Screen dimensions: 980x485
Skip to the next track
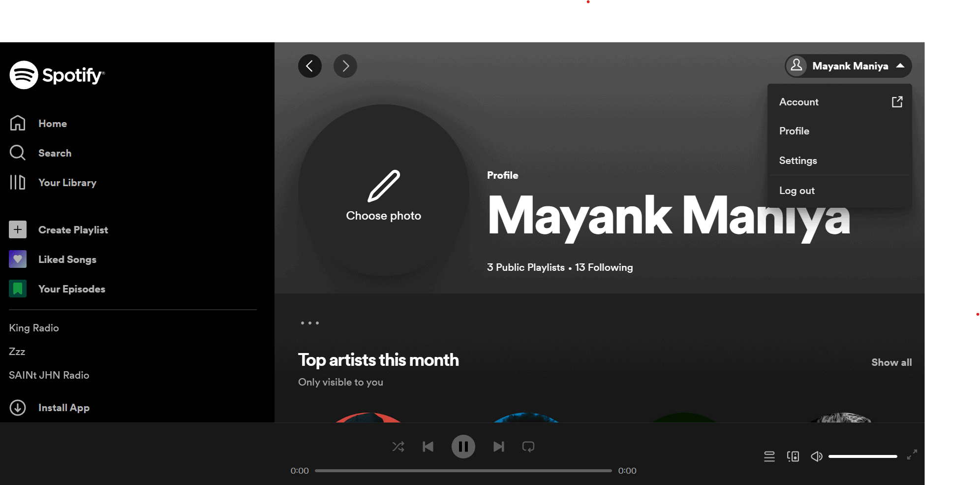coord(498,447)
